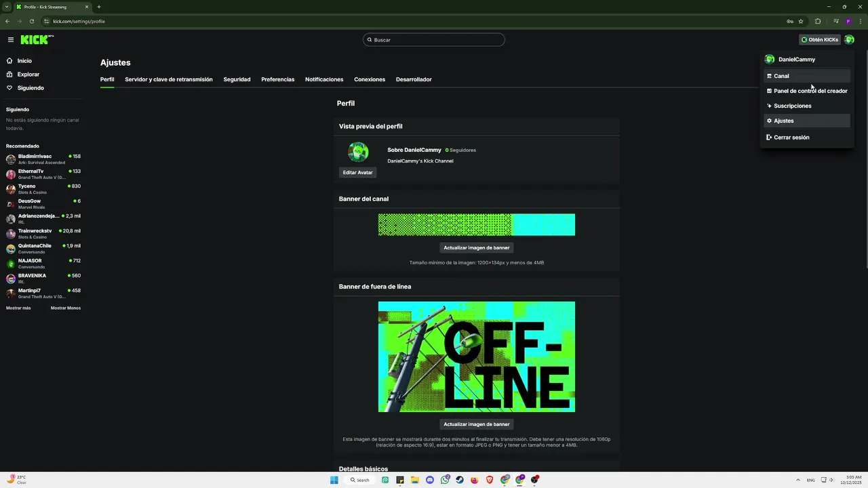The height and width of the screenshot is (488, 868).
Task: Open the Notificaciones tab
Action: [324, 79]
